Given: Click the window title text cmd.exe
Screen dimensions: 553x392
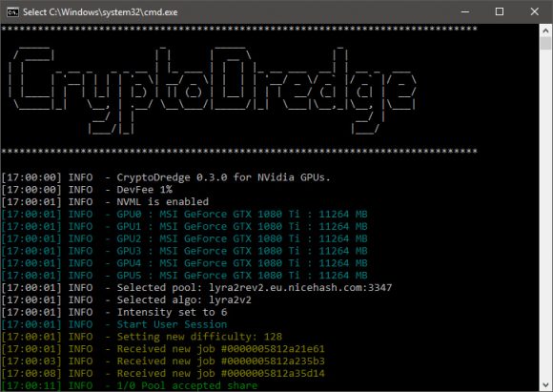Looking at the screenshot, I should click(x=100, y=12).
